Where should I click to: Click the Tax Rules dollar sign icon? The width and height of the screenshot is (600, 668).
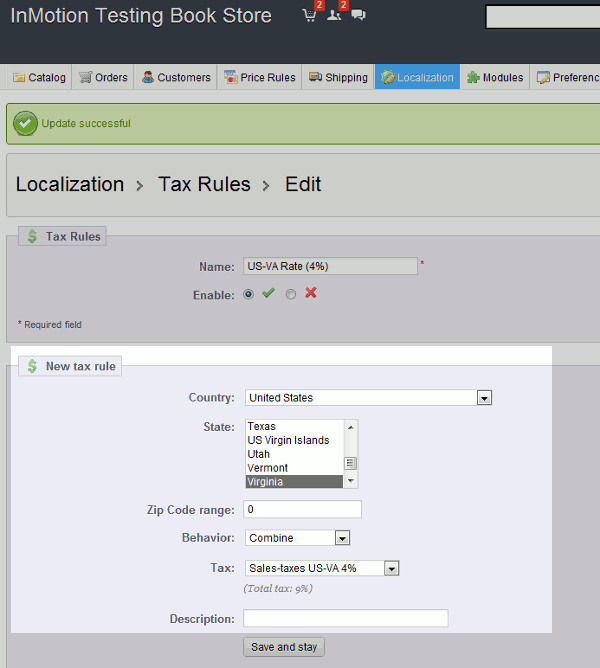tap(32, 236)
